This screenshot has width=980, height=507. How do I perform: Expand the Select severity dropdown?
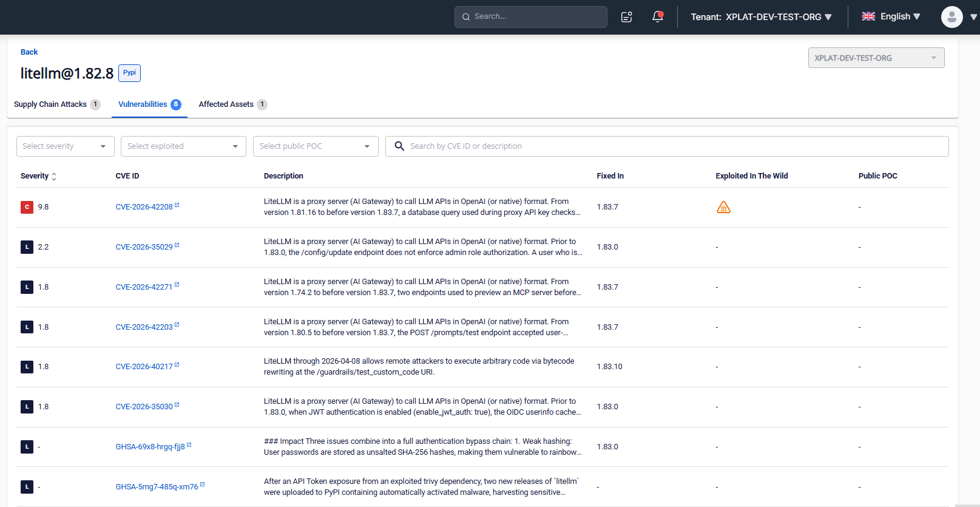coord(66,146)
